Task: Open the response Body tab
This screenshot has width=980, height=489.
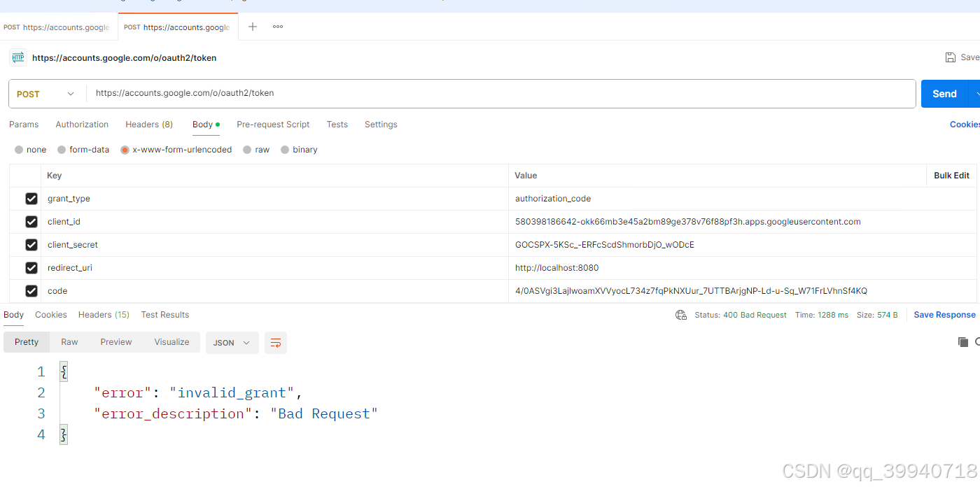Action: click(13, 315)
